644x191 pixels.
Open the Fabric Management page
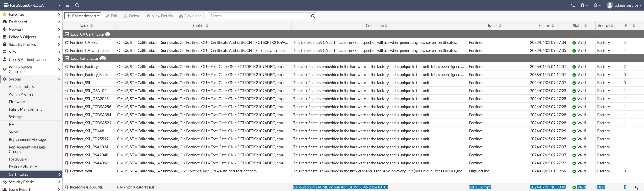coord(25,109)
